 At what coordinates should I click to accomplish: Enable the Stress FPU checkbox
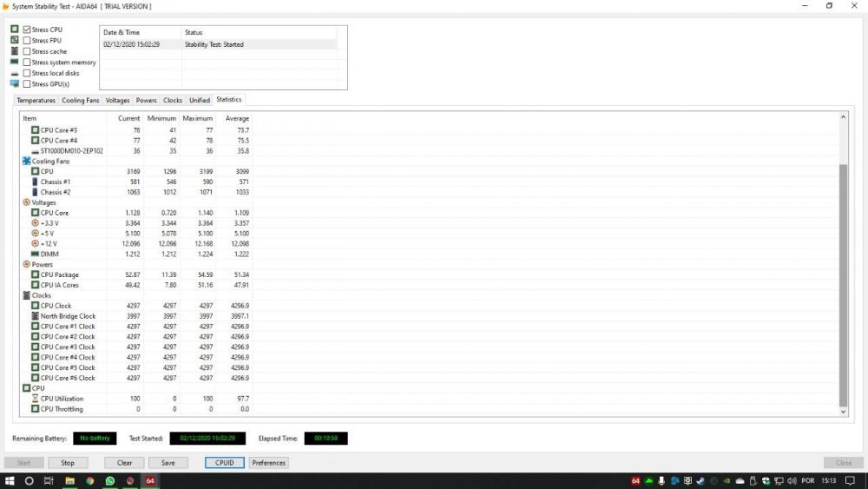pyautogui.click(x=27, y=40)
